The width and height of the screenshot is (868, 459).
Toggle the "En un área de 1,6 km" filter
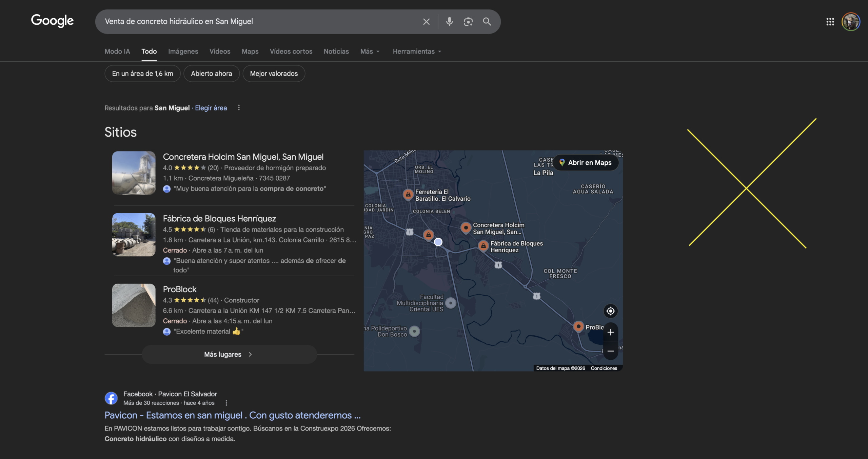[142, 74]
